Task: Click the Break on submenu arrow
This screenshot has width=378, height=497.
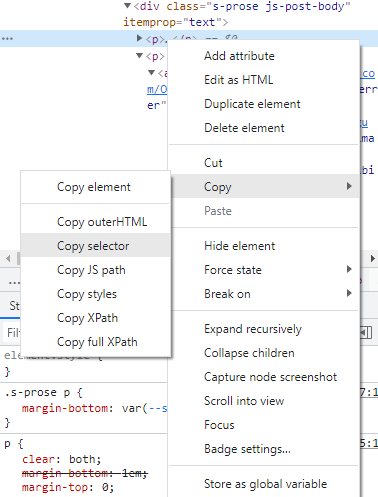Action: pos(349,293)
